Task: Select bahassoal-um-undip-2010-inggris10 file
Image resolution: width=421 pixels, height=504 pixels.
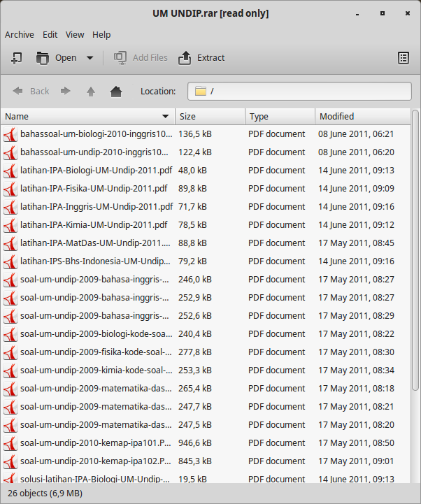Action: point(206,152)
